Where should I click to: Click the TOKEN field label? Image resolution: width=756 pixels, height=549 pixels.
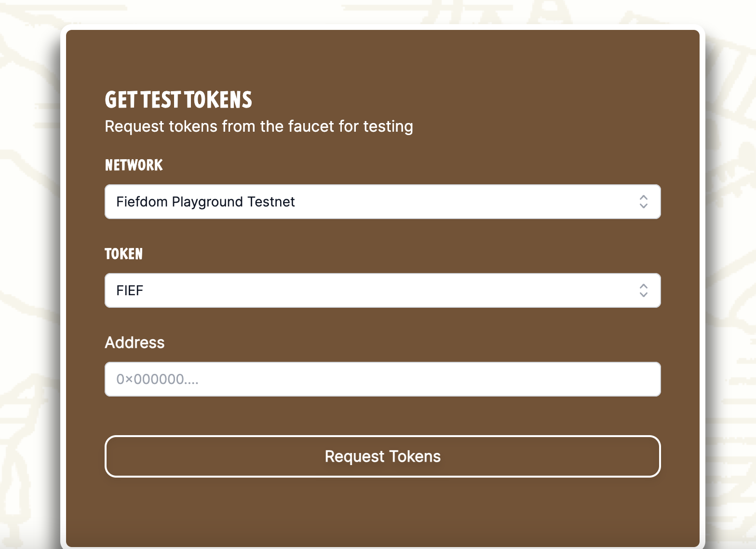123,254
